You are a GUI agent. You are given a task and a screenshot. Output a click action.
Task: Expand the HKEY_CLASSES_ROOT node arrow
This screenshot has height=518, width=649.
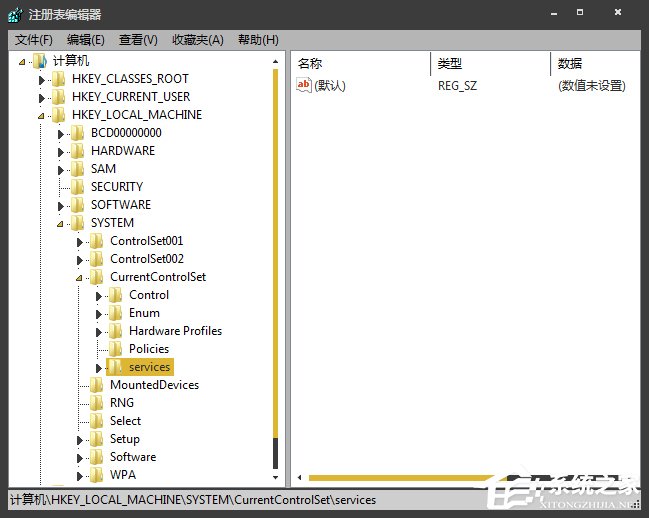(x=42, y=79)
